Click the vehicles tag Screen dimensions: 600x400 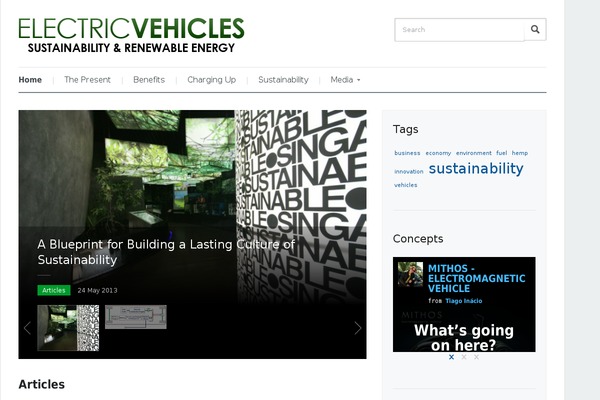[x=406, y=185]
